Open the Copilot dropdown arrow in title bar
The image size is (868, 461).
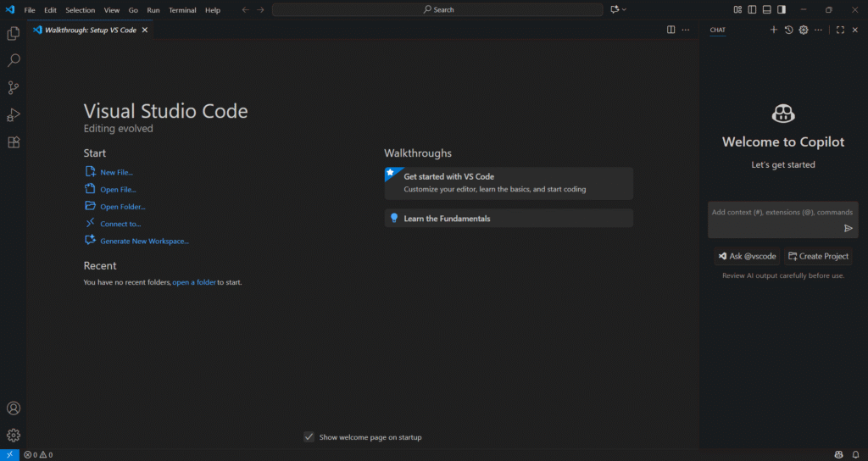coord(625,10)
